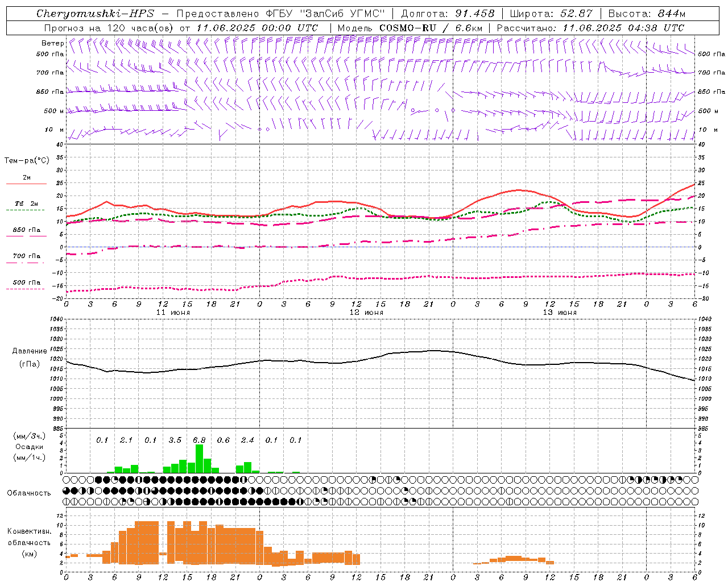Click the 13 июня date label
Image resolution: width=728 pixels, height=582 pixels.
point(560,313)
